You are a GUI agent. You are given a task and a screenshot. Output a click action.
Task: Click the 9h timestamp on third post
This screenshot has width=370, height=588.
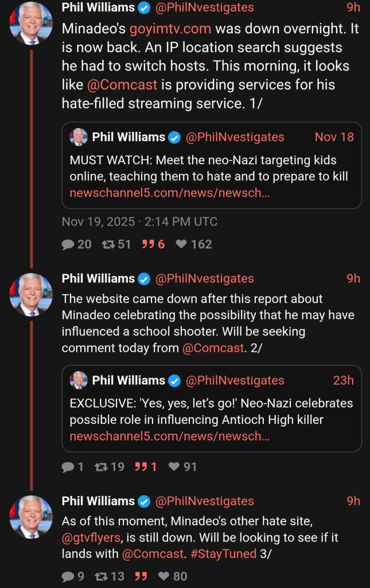[353, 501]
